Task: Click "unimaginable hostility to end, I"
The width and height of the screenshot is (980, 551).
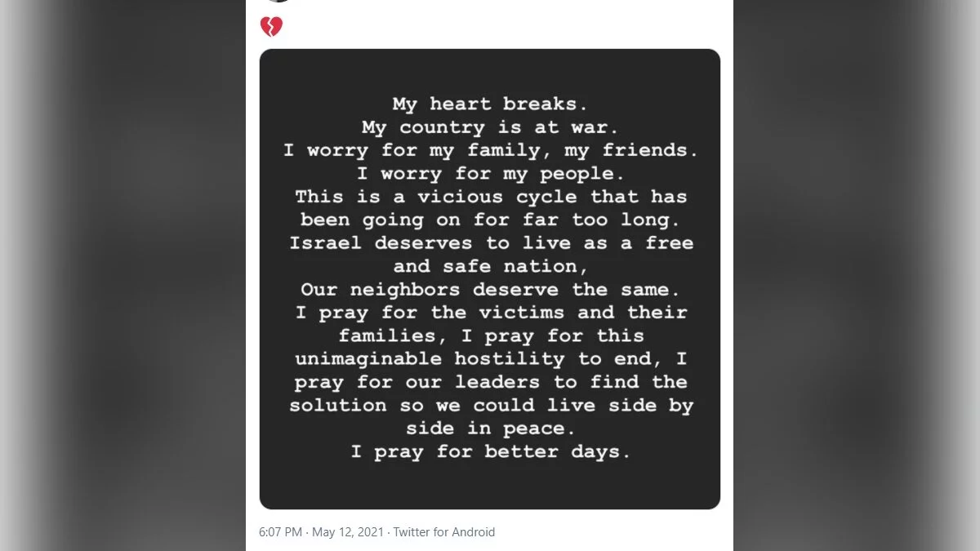Action: (x=491, y=359)
